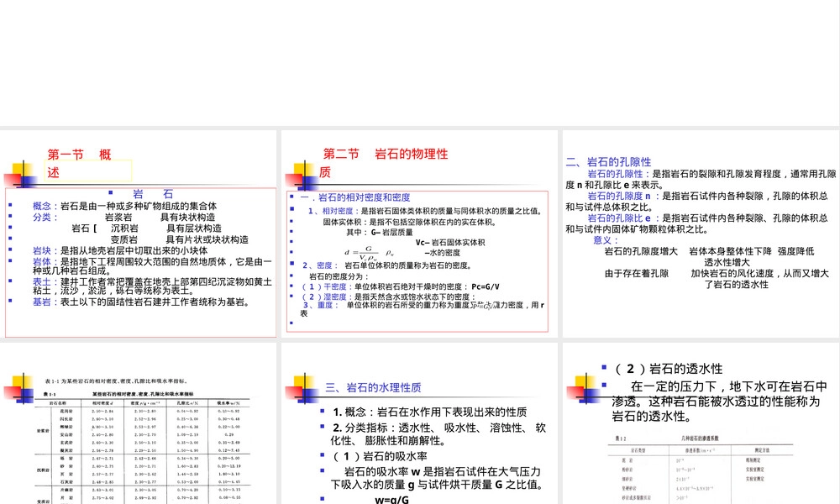The width and height of the screenshot is (840, 504).
Task: Click the text '2. 分类指标：透水性、'
Action: coord(382,428)
